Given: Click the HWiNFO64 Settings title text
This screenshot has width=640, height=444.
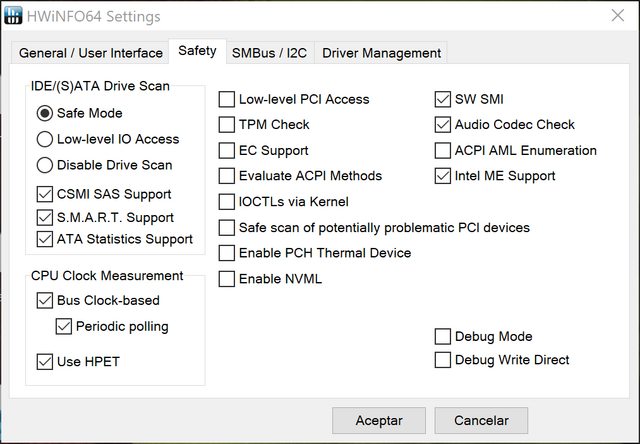Looking at the screenshot, I should [x=93, y=16].
